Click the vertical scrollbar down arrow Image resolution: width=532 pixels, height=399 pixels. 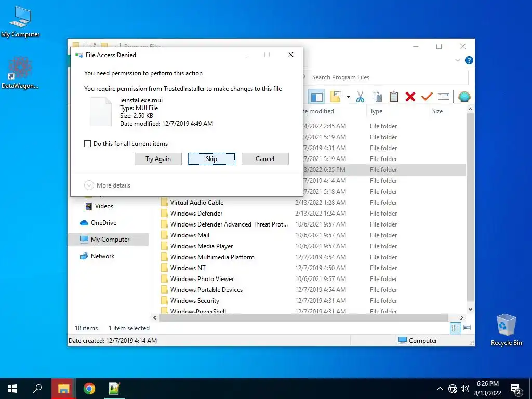470,309
